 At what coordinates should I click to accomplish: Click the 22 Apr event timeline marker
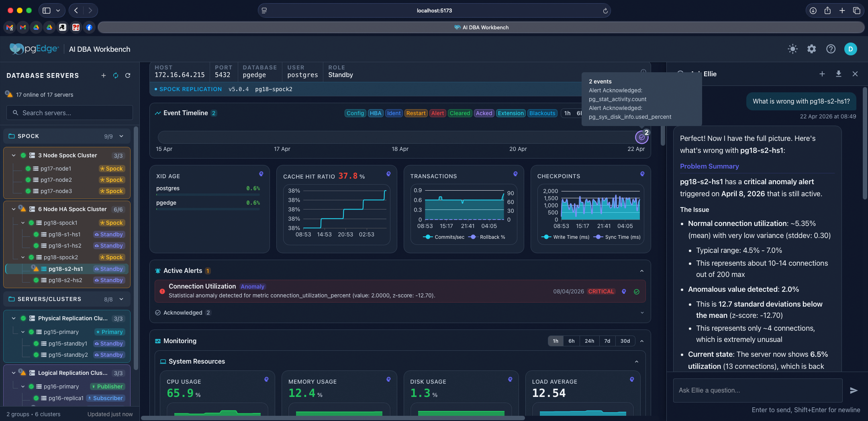click(x=641, y=137)
